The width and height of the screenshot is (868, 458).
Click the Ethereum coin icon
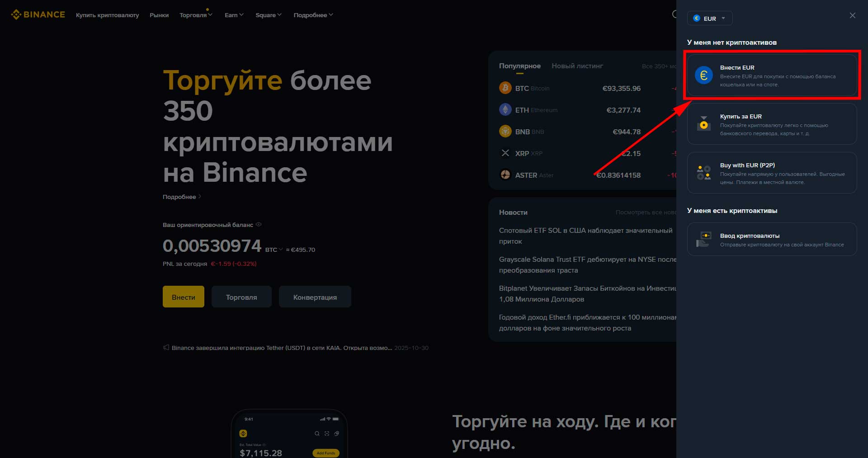pos(505,109)
